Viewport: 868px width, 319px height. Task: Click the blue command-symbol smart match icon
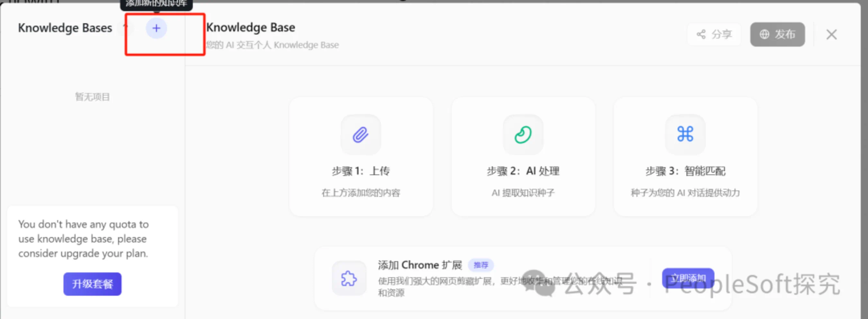point(685,134)
